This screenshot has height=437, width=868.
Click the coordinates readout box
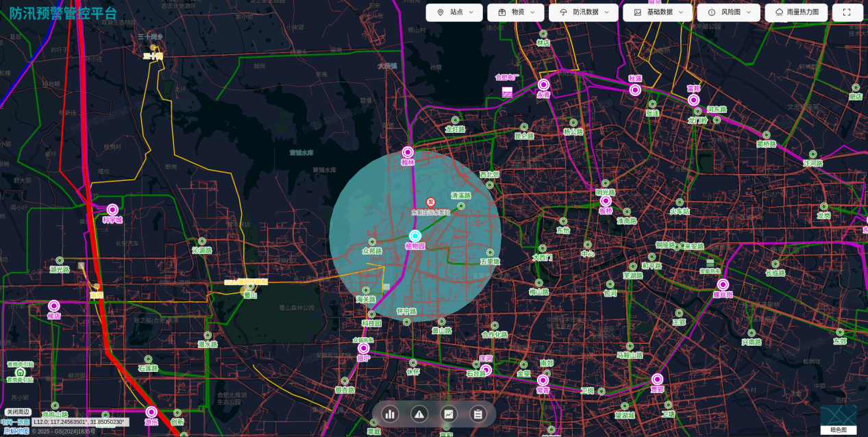click(x=79, y=422)
